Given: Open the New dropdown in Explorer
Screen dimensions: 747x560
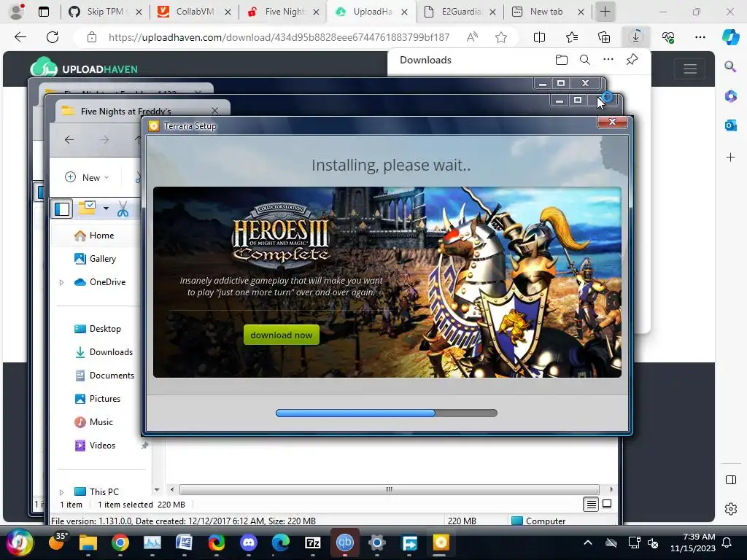Looking at the screenshot, I should (88, 178).
